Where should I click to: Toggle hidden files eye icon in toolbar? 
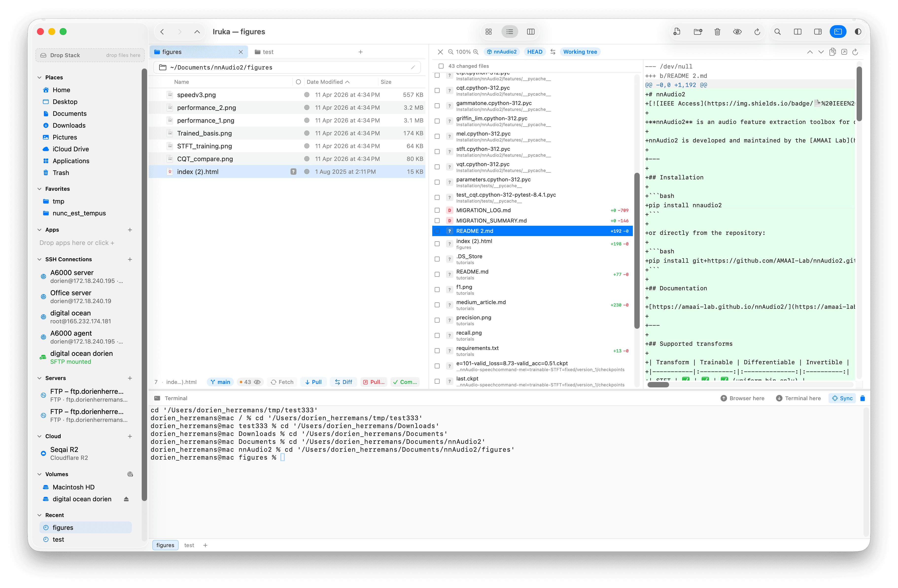pos(737,32)
